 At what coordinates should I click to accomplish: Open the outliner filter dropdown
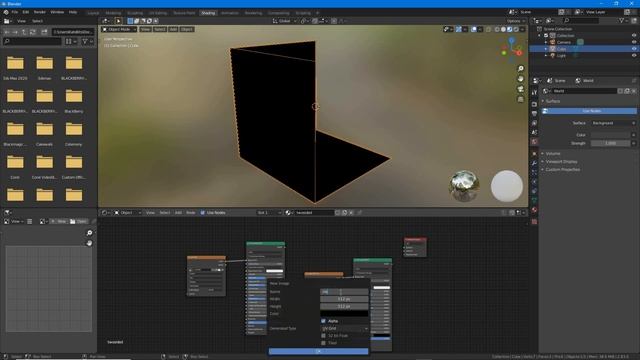(623, 20)
